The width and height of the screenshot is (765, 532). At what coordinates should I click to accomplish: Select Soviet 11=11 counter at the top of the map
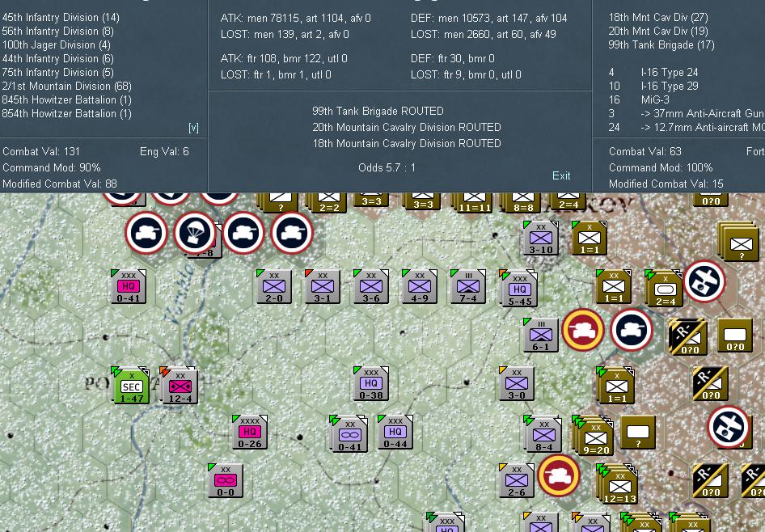point(474,203)
